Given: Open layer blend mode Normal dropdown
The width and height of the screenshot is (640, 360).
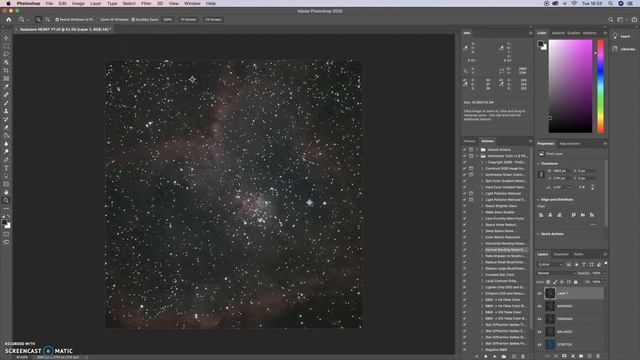Looking at the screenshot, I should point(556,273).
